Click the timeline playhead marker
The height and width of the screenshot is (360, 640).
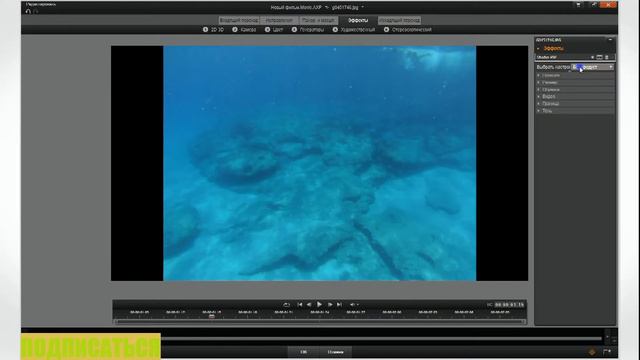click(x=211, y=316)
